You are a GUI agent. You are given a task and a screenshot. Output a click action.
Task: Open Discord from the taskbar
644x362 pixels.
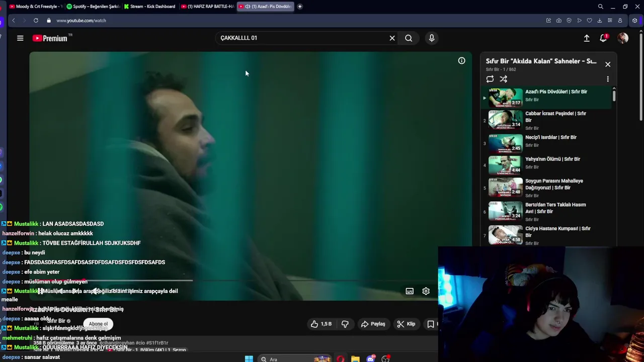pos(371,359)
